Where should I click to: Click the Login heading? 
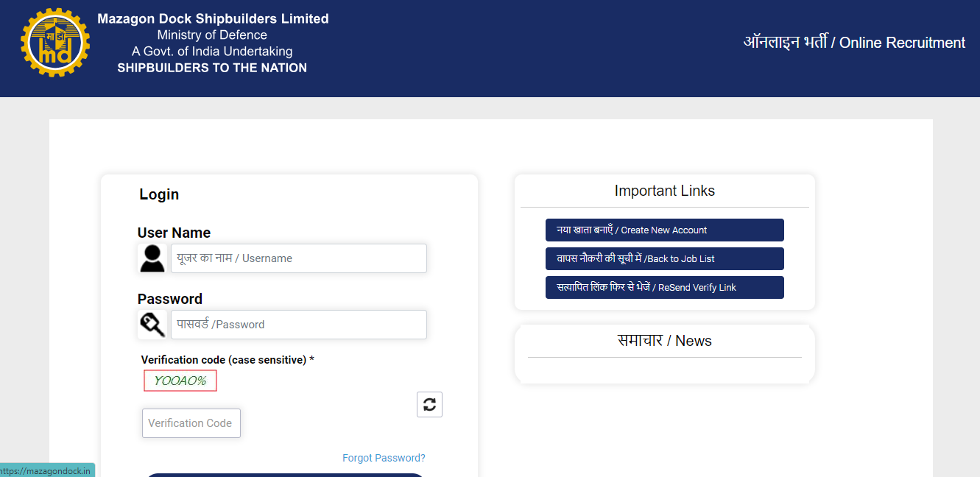pyautogui.click(x=159, y=194)
